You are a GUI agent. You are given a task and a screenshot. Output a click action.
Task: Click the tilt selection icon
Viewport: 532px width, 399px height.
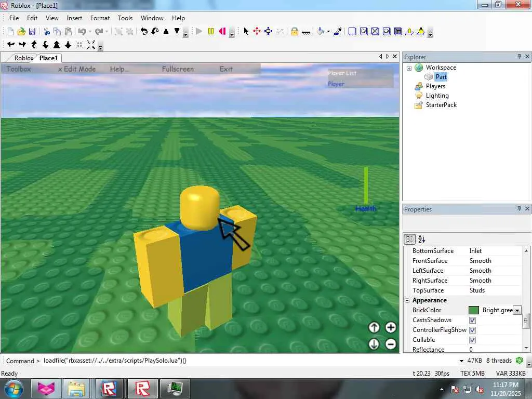(x=155, y=32)
